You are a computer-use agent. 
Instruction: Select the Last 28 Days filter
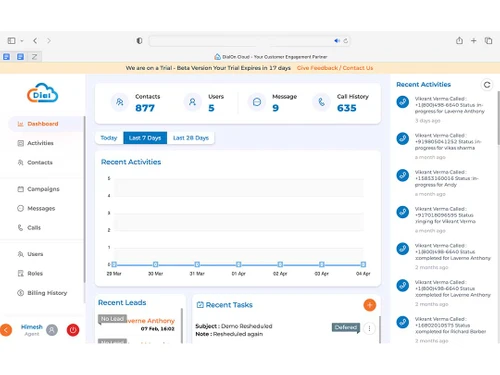coord(191,138)
